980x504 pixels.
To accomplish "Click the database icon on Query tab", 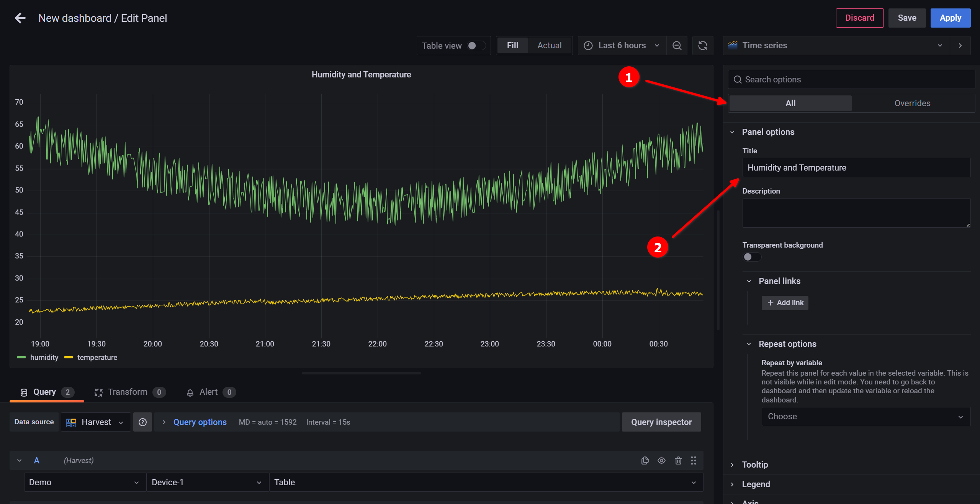I will 24,392.
